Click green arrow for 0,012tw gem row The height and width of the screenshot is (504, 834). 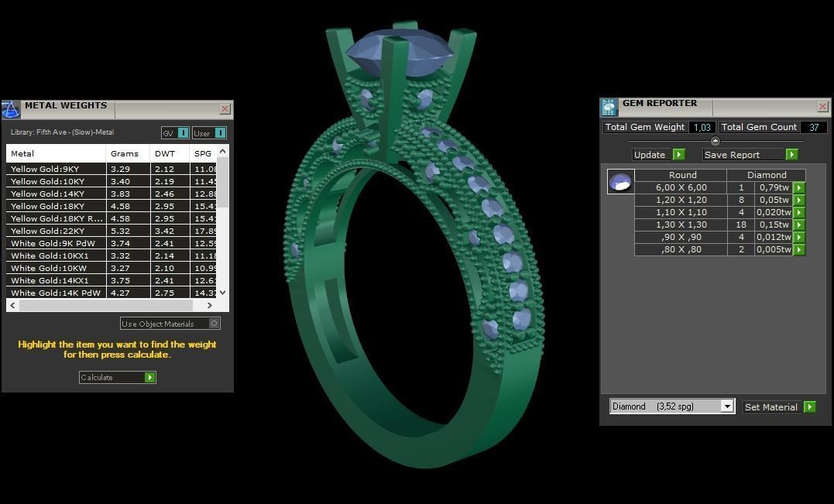[799, 237]
